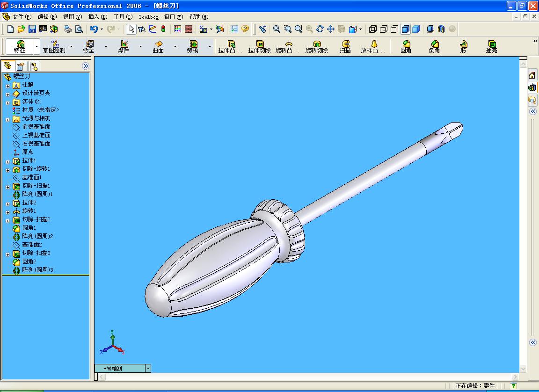Activate the Pan view tool
The image size is (539, 392).
tap(331, 29)
